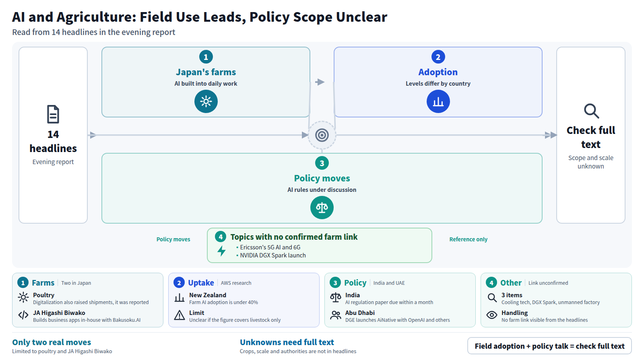
Task: Click the Field adoption + policy talk button
Action: tap(549, 346)
